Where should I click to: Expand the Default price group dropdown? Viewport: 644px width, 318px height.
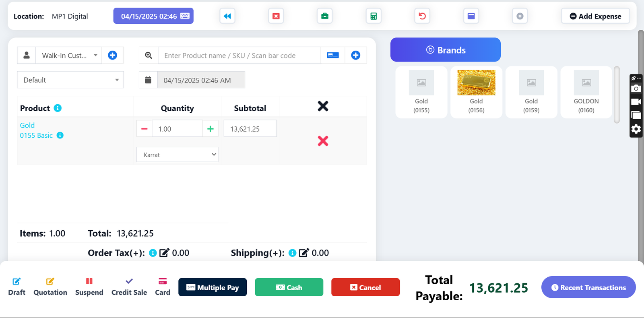[70, 80]
